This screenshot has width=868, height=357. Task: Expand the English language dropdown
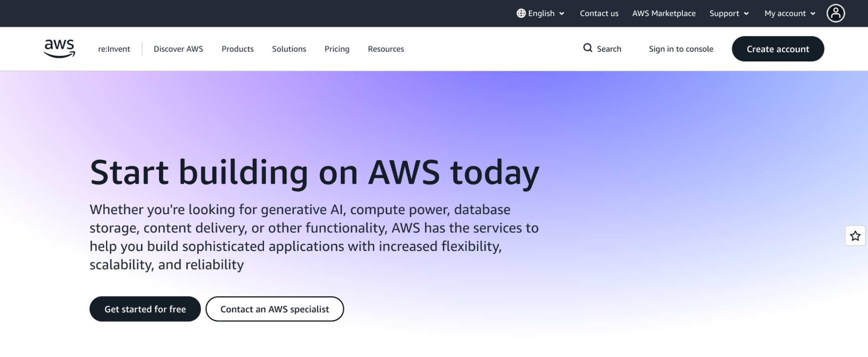point(541,13)
